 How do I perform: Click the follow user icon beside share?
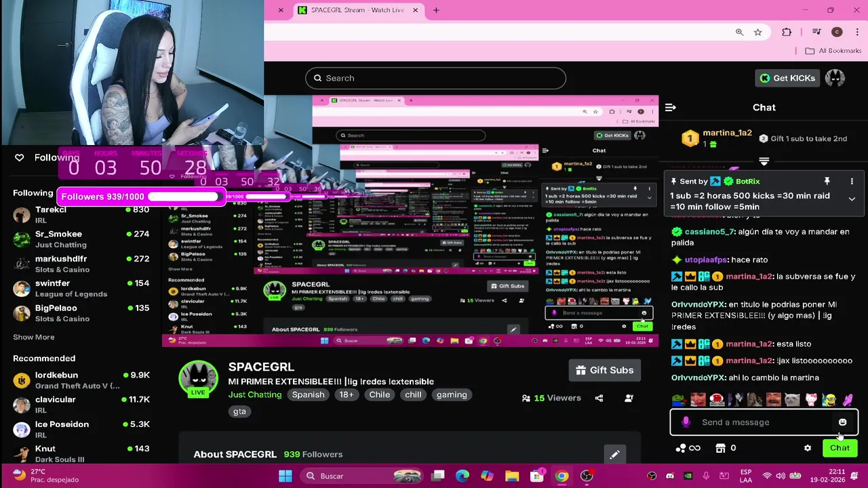pos(629,398)
